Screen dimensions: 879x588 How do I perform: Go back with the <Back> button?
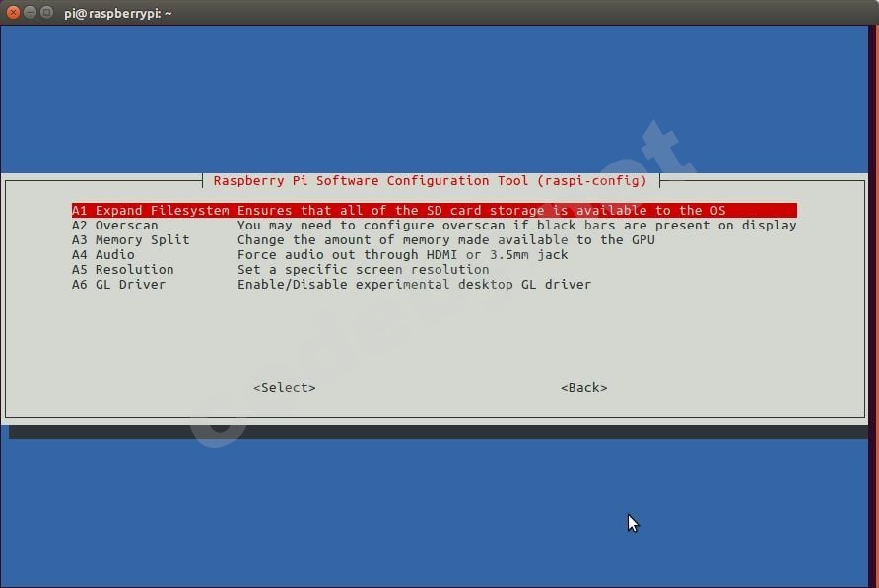(583, 388)
